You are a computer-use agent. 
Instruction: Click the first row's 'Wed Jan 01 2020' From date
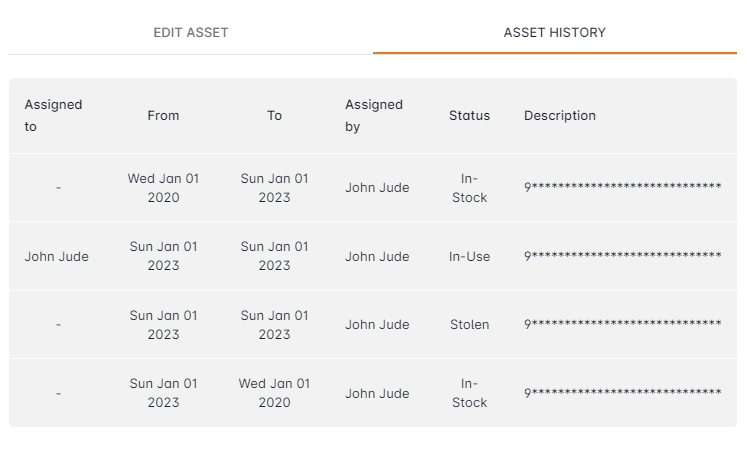[163, 188]
